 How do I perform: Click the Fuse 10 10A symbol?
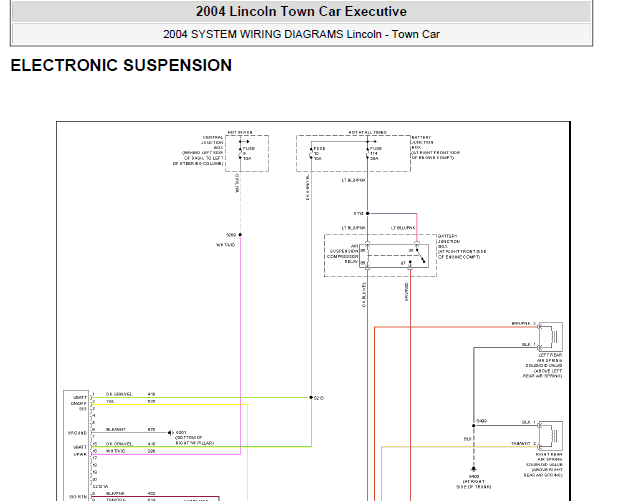[x=311, y=153]
